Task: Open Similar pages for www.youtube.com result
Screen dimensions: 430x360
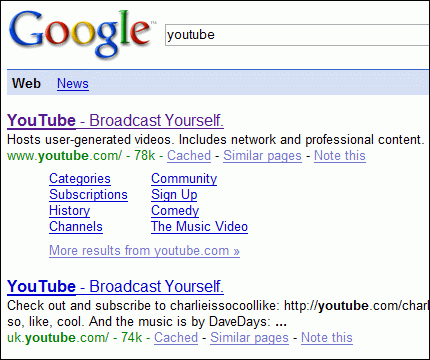Action: coord(262,156)
